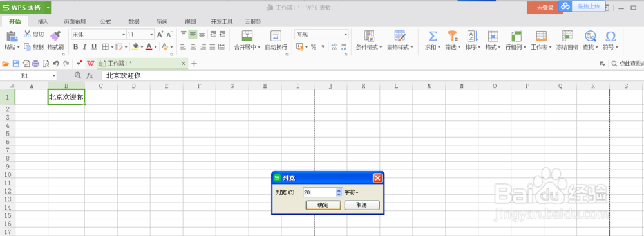
Task: Click the print icon in quick access
Action: click(x=35, y=64)
